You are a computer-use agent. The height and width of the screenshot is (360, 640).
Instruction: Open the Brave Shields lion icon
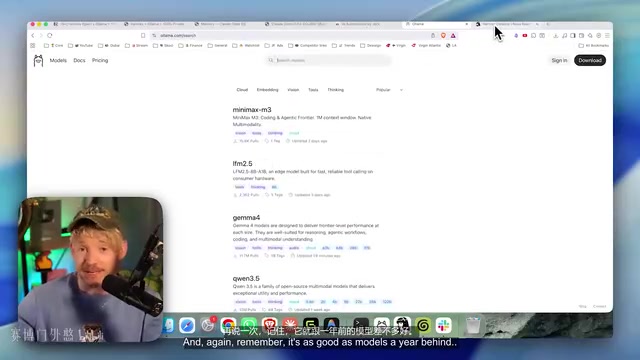[443, 36]
